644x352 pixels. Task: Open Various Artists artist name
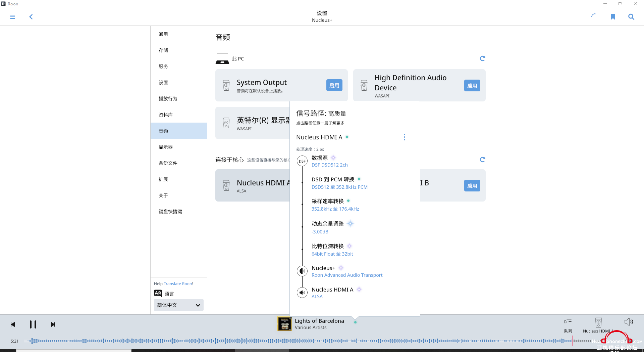pyautogui.click(x=311, y=327)
